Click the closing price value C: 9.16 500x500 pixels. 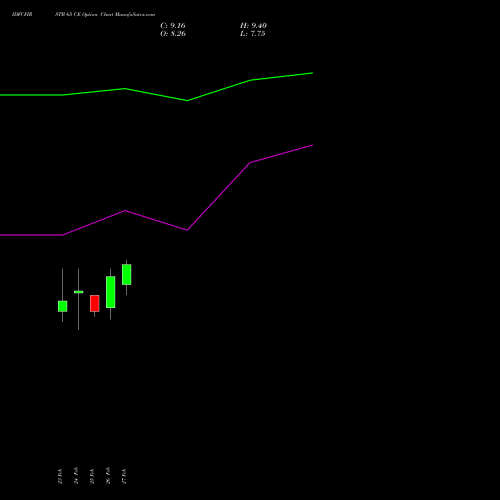pyautogui.click(x=173, y=26)
